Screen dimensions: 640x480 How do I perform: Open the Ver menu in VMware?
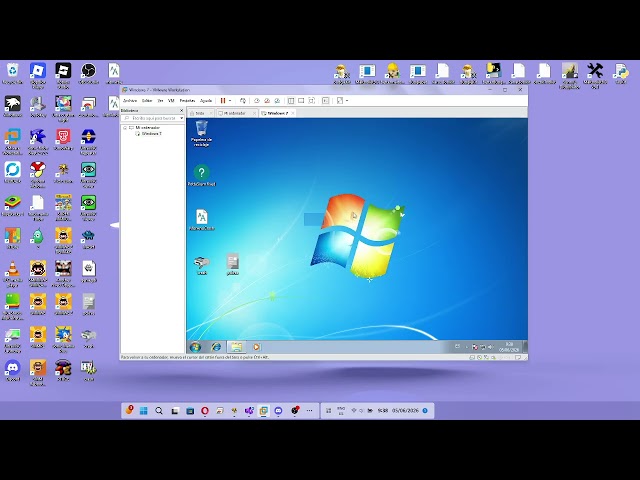(x=160, y=100)
